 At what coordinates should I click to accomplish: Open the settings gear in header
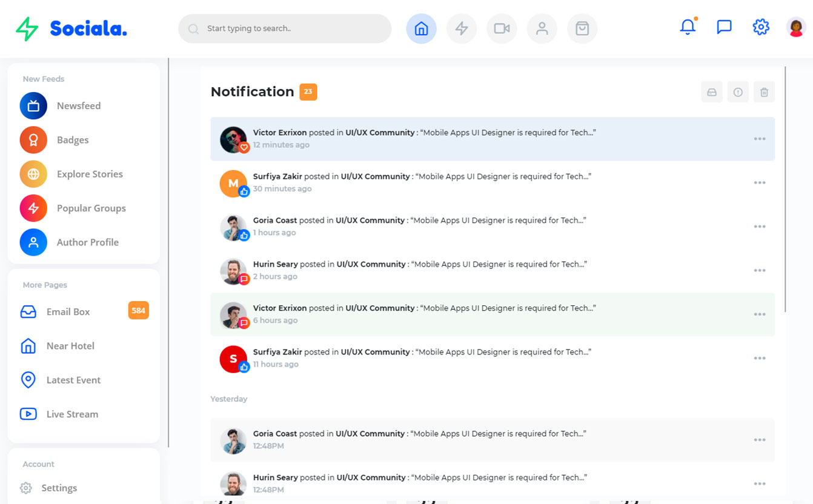tap(760, 27)
